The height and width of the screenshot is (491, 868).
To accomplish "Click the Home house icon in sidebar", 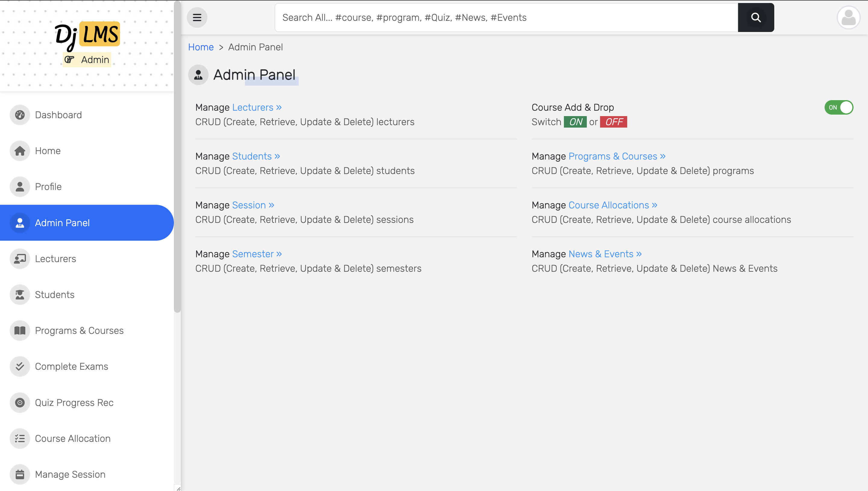I will click(20, 151).
